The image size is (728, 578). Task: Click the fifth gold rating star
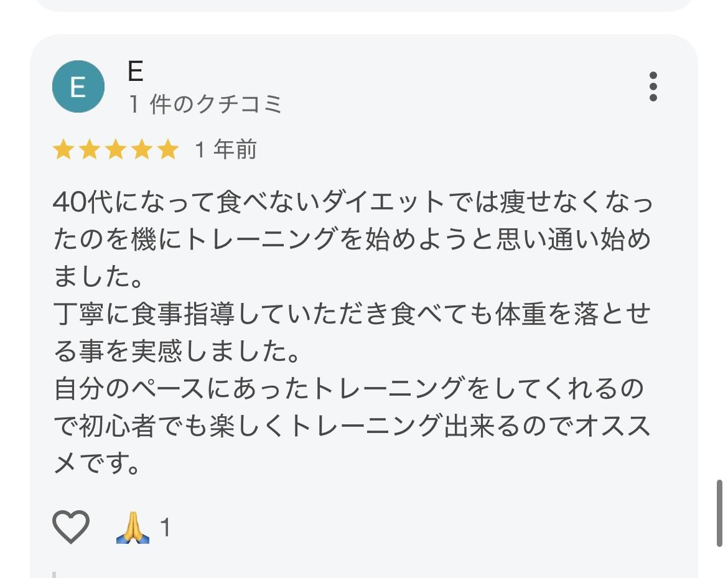168,150
